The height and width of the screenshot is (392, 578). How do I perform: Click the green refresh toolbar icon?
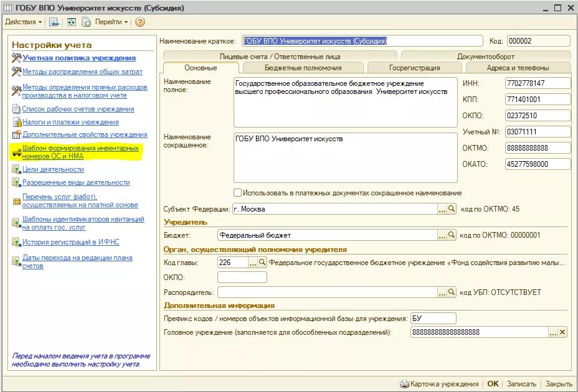tap(71, 22)
